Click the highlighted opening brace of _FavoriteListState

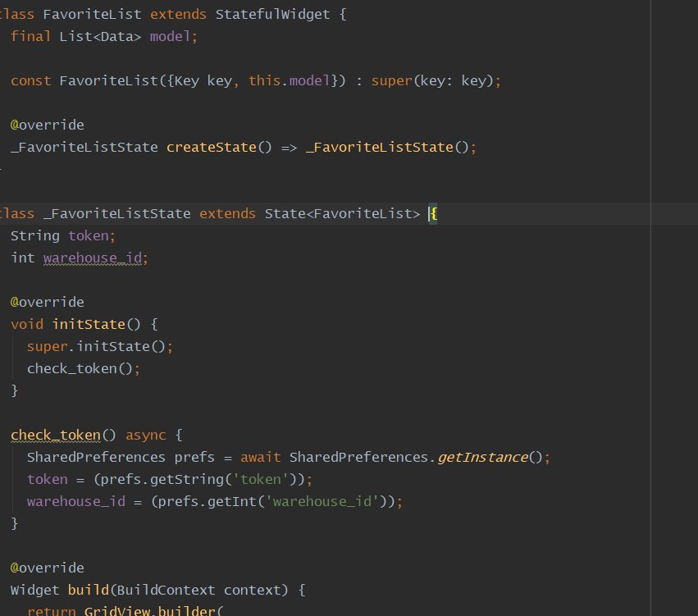click(x=434, y=213)
